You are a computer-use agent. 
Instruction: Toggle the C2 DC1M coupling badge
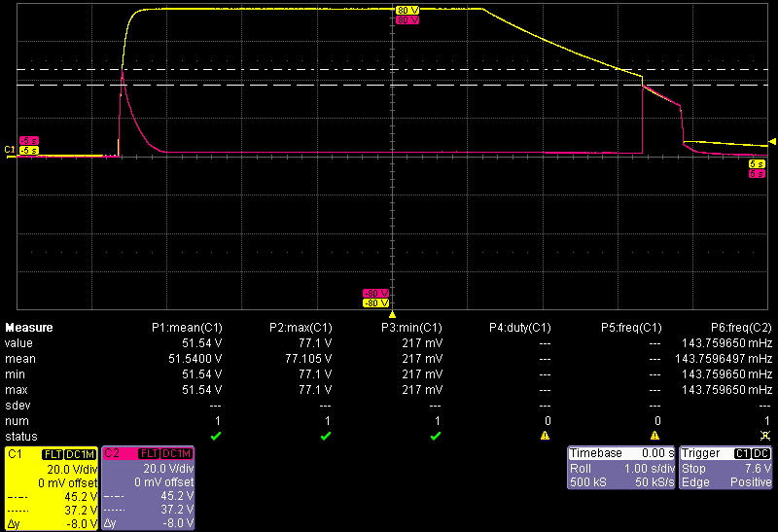click(x=175, y=454)
